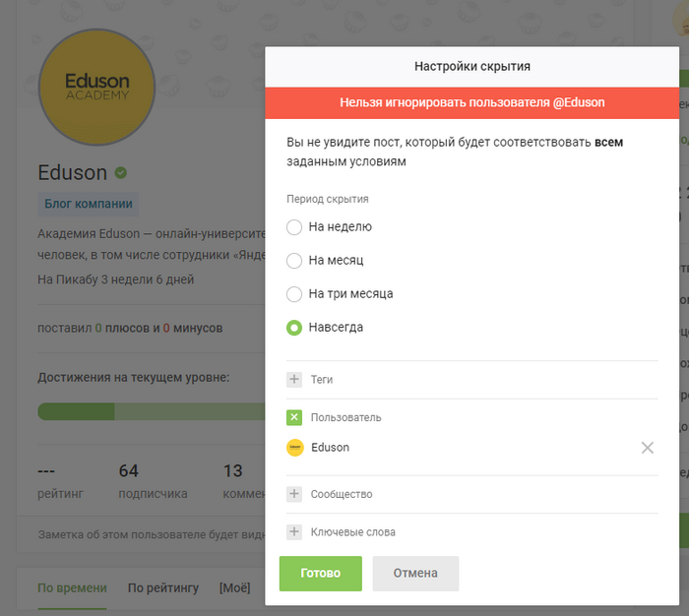Click 'Eduson' user name in dialog

[x=330, y=448]
